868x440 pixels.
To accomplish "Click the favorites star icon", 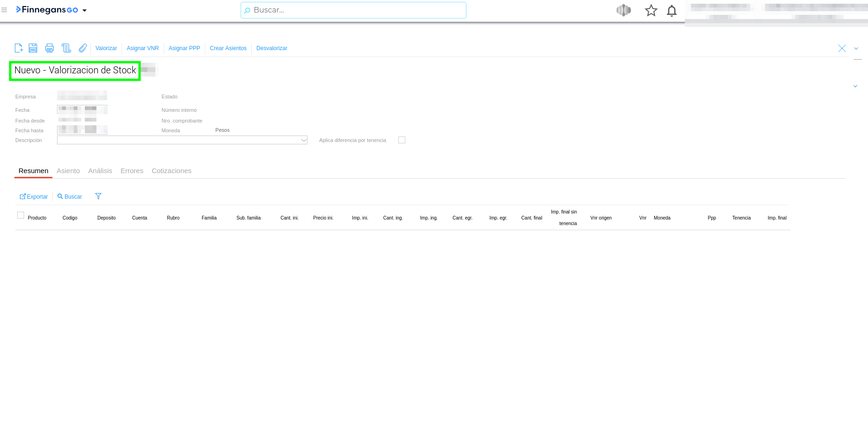I will 651,11.
